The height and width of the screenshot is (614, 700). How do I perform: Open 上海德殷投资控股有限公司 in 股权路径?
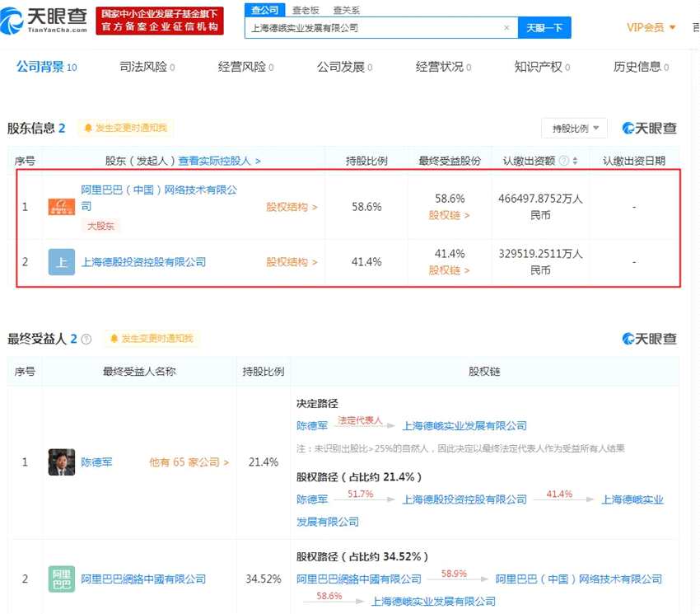click(464, 499)
